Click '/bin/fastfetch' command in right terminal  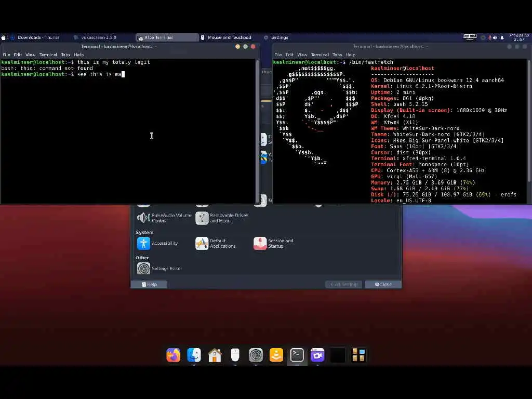coord(371,62)
